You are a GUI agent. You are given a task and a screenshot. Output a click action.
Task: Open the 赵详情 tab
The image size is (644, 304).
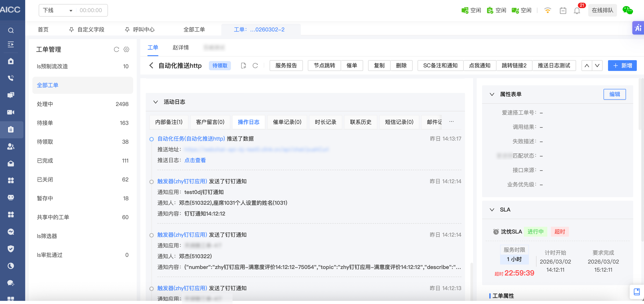pyautogui.click(x=181, y=47)
